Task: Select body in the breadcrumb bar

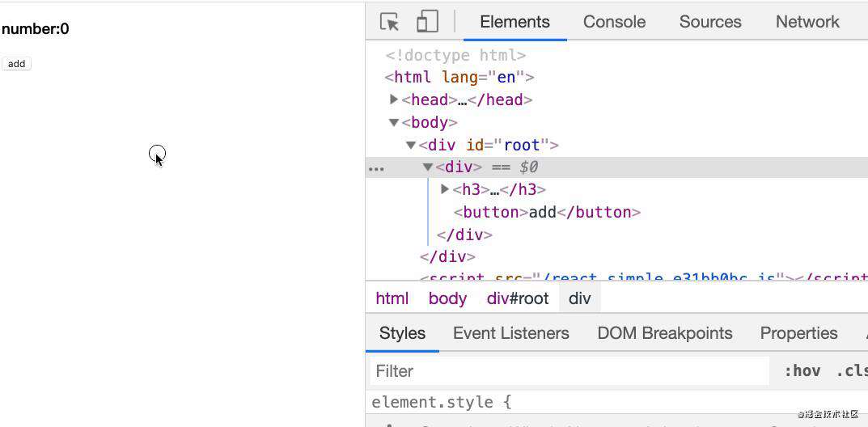Action: tap(447, 298)
